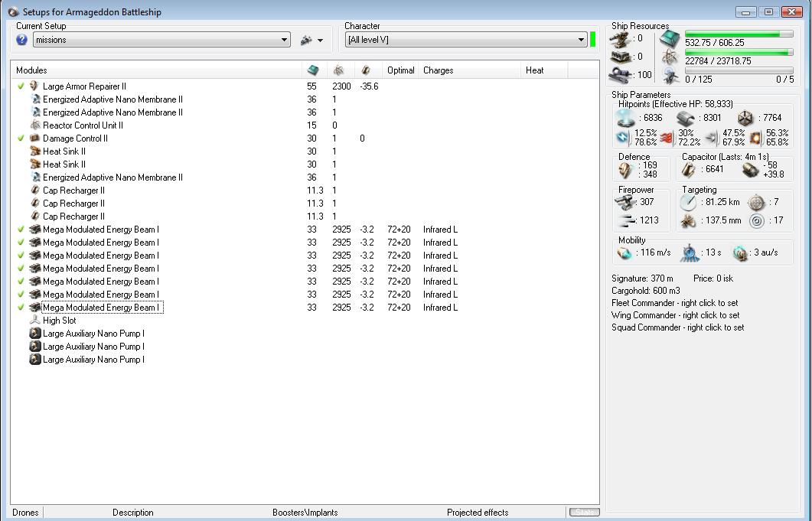Click the capacitor column header icon
Image resolution: width=812 pixels, height=521 pixels.
point(366,70)
